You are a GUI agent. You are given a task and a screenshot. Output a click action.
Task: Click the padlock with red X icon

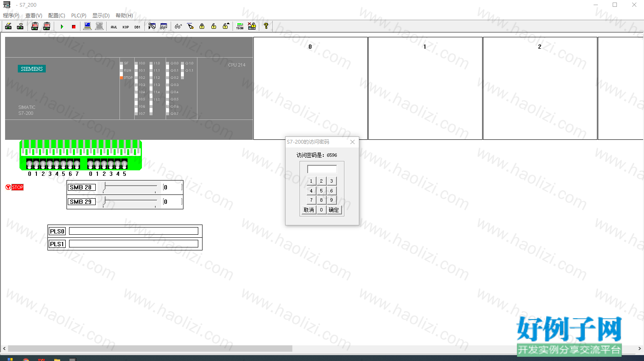tap(252, 26)
